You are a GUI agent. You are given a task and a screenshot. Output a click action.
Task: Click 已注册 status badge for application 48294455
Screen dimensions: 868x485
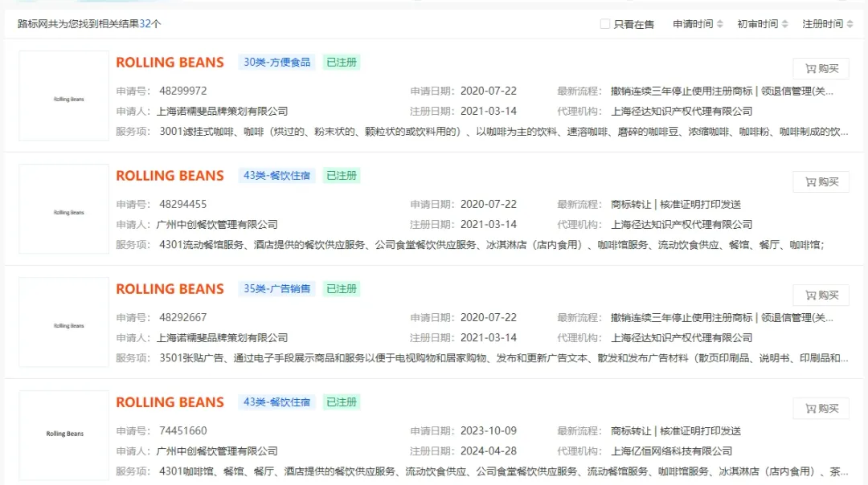pos(341,175)
